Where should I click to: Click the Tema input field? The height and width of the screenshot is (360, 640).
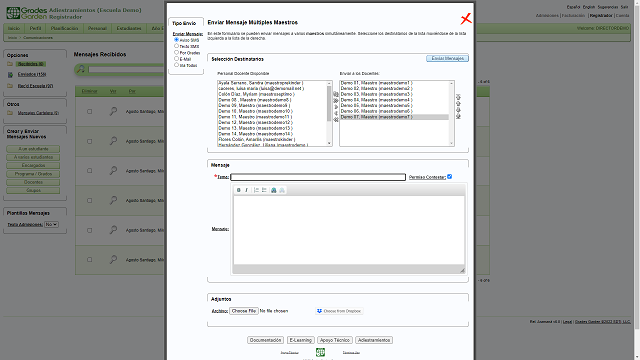(x=318, y=177)
